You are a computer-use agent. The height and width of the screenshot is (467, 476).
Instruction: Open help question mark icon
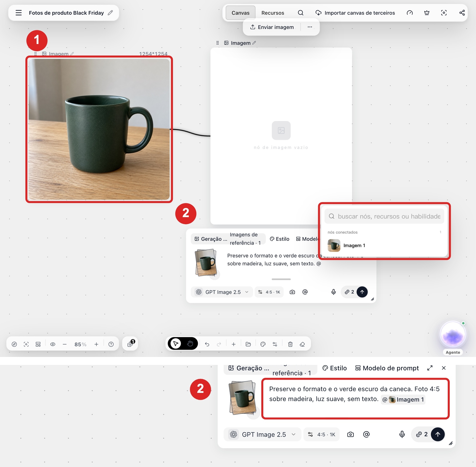pyautogui.click(x=111, y=344)
